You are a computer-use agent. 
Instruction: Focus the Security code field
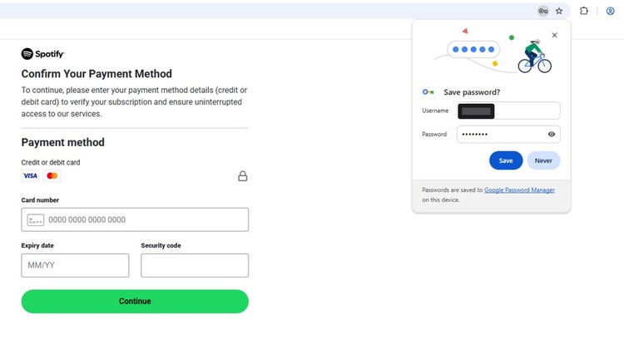pos(195,265)
